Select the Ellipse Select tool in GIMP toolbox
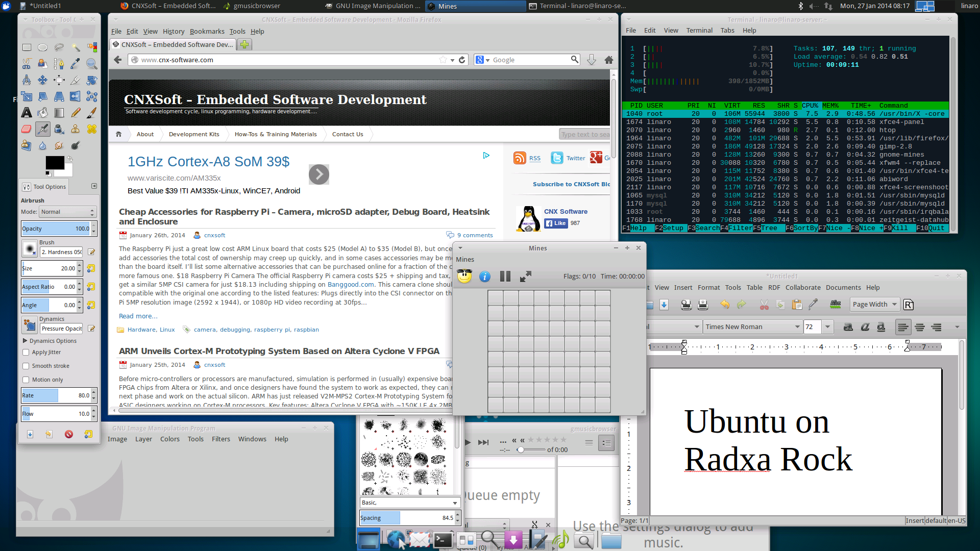This screenshot has width=980, height=551. (43, 47)
